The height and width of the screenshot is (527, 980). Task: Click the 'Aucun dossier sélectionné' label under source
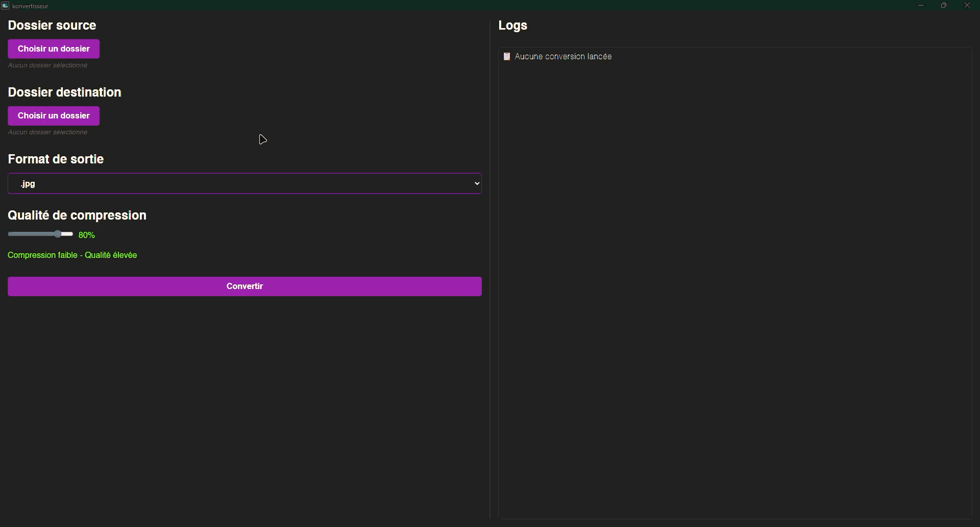[x=47, y=65]
